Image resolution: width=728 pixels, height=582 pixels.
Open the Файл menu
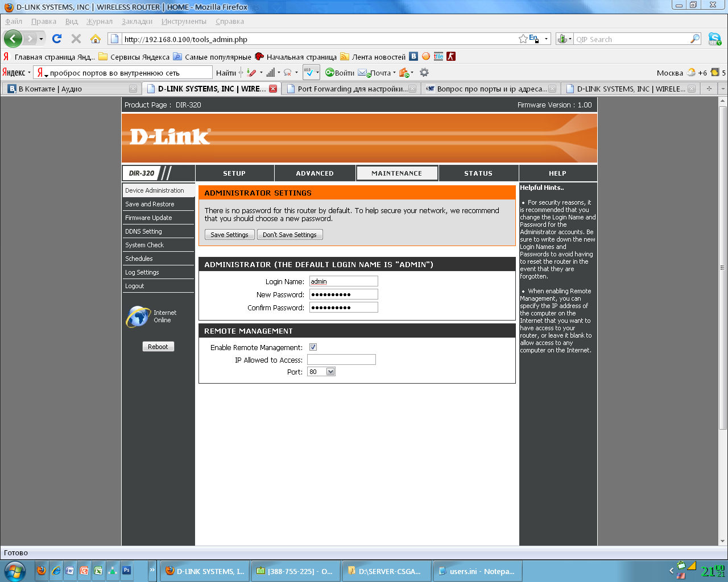click(x=14, y=22)
